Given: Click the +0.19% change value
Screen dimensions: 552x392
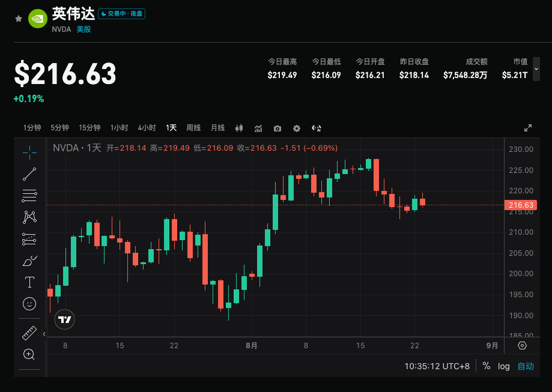Looking at the screenshot, I should click(x=29, y=99).
